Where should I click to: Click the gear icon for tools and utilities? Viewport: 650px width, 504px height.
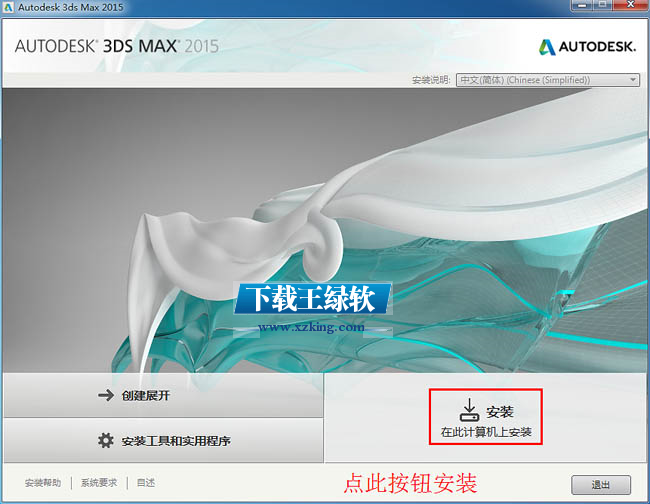pyautogui.click(x=106, y=440)
